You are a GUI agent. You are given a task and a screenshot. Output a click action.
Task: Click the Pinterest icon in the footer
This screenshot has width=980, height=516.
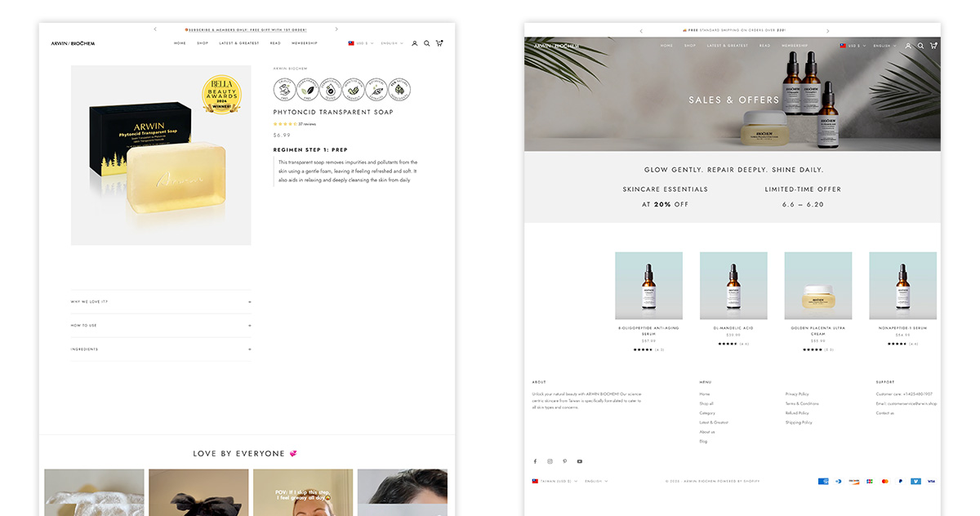(564, 461)
